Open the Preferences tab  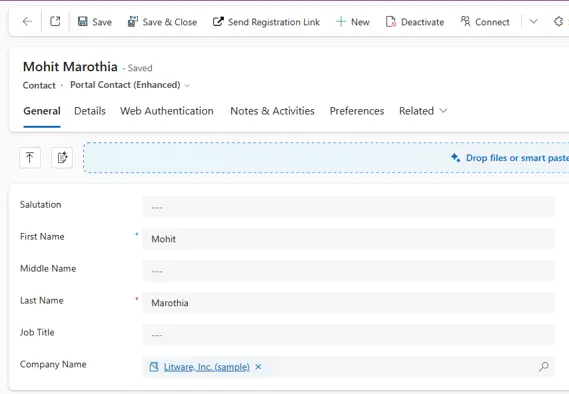[357, 111]
